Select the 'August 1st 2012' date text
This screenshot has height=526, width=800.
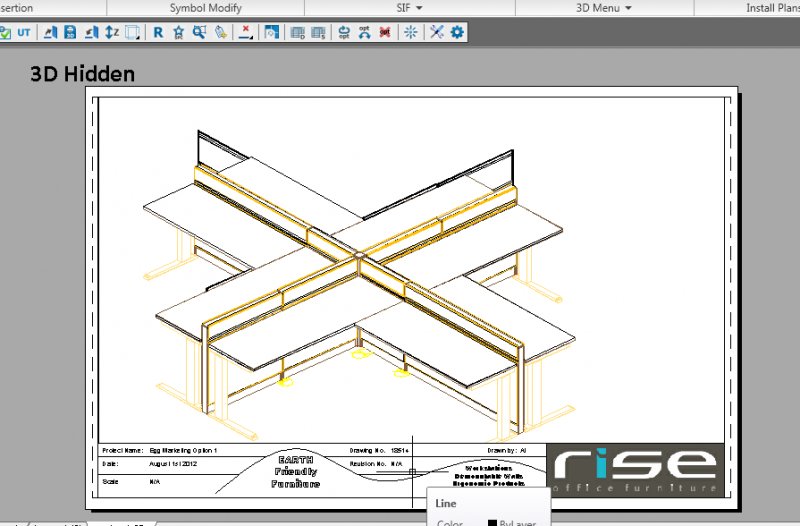tap(173, 464)
